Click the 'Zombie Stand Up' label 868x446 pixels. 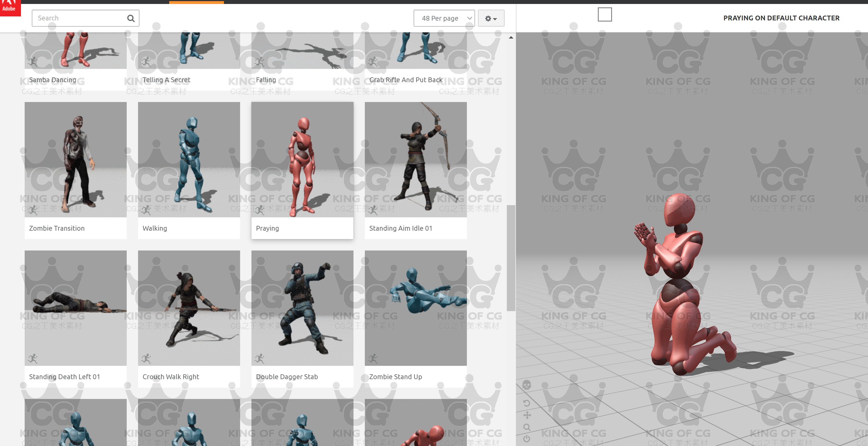[395, 377]
